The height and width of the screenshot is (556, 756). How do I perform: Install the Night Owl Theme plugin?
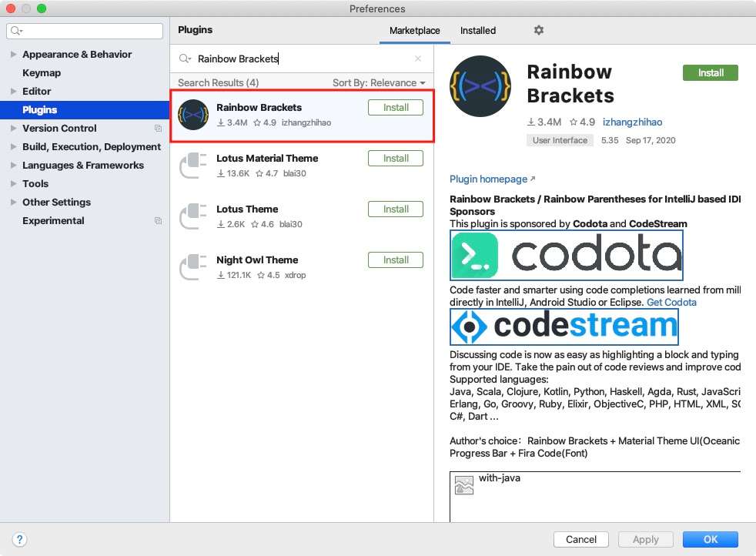coord(396,260)
